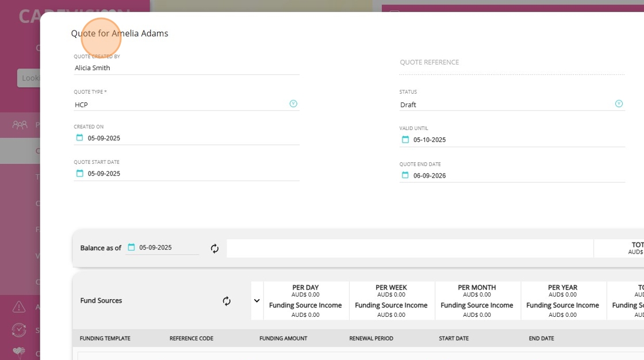Screen dimensions: 644x360
Task: Click the Funding Template column header
Action: coord(105,338)
